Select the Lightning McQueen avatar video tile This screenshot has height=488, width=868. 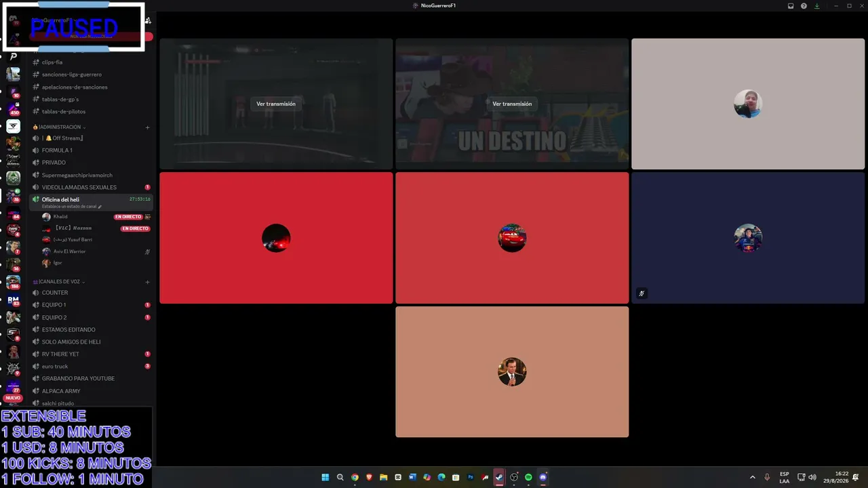[512, 238]
